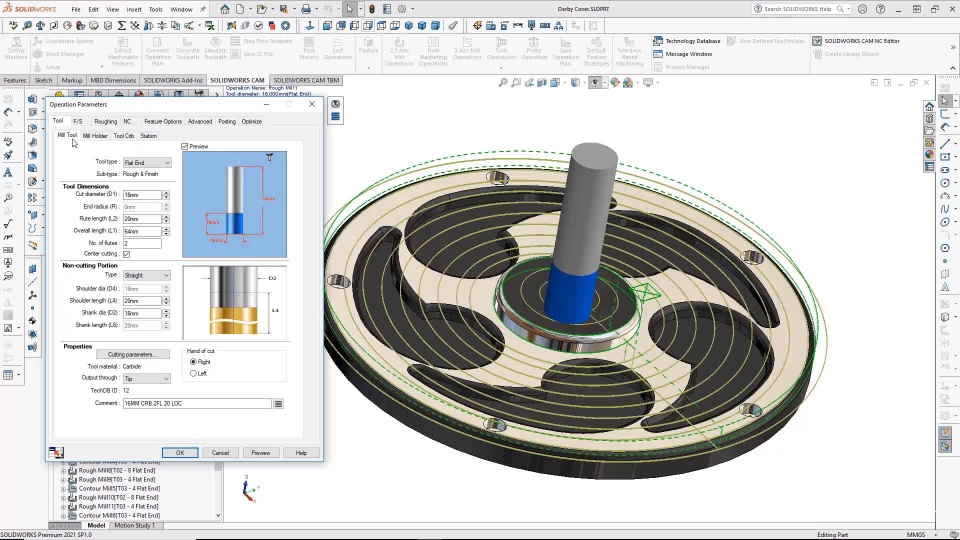Switch to the Roughing tab
Screen dimensions: 960x540
105,122
